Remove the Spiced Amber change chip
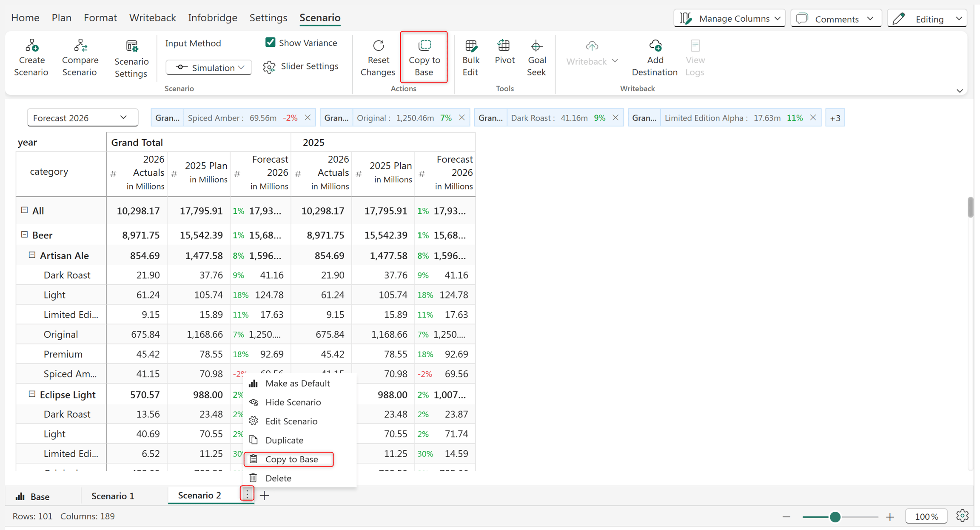The height and width of the screenshot is (530, 980). [x=308, y=118]
